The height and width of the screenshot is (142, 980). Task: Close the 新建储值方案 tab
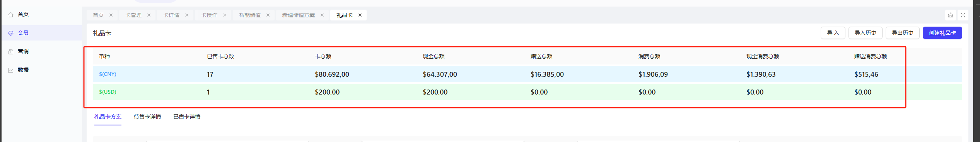click(322, 15)
